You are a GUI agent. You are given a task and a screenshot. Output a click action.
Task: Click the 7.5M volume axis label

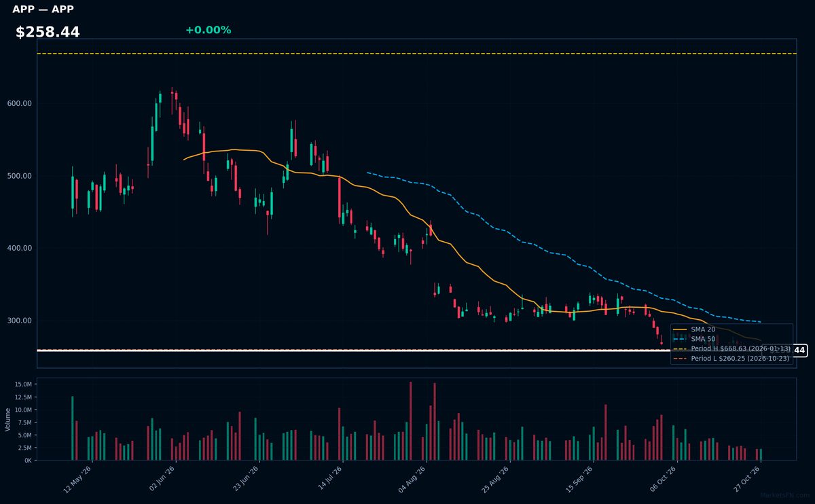25,422
